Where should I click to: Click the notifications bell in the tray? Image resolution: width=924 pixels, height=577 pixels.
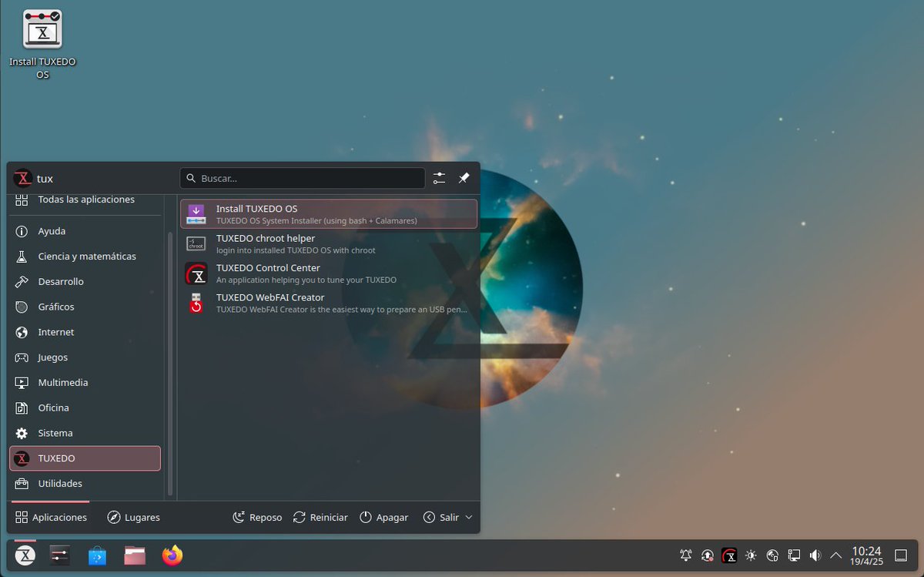685,555
